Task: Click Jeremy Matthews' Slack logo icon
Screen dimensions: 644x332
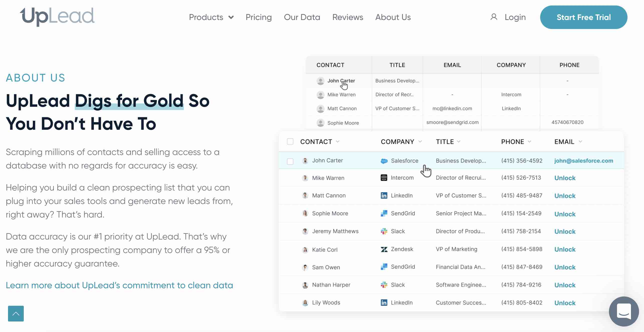Action: click(384, 231)
